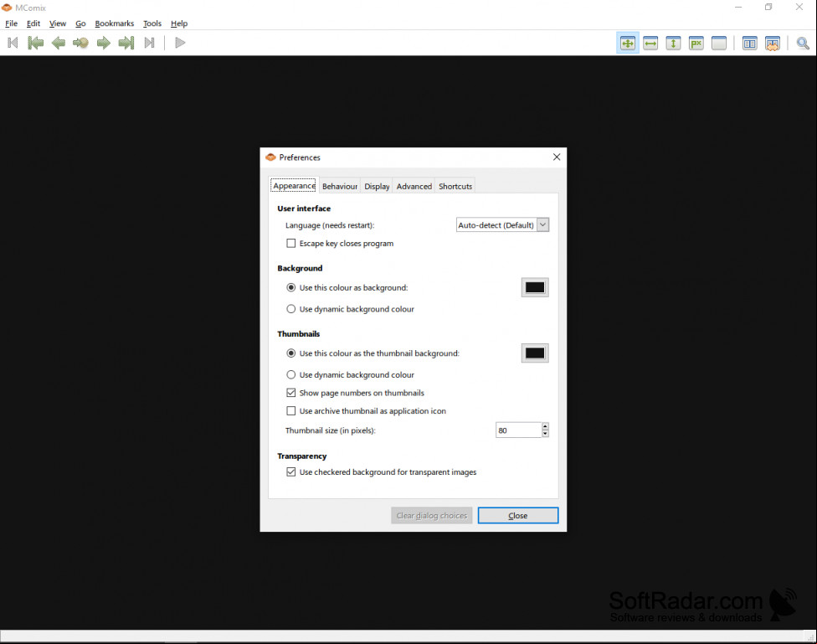Open the Language dropdown

point(502,224)
